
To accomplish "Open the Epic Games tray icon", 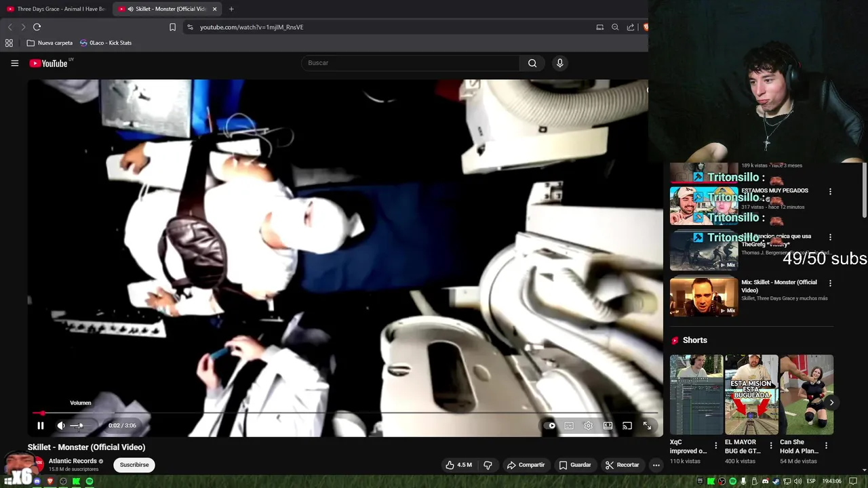I will coord(700,481).
